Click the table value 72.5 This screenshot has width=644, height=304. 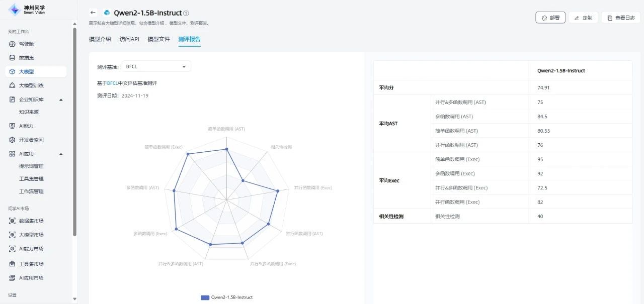click(x=542, y=188)
